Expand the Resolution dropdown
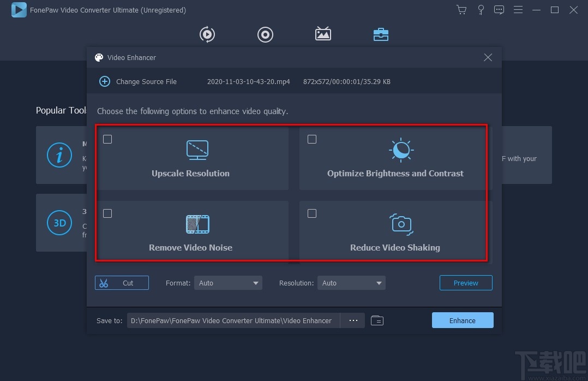This screenshot has width=588, height=381. [351, 283]
